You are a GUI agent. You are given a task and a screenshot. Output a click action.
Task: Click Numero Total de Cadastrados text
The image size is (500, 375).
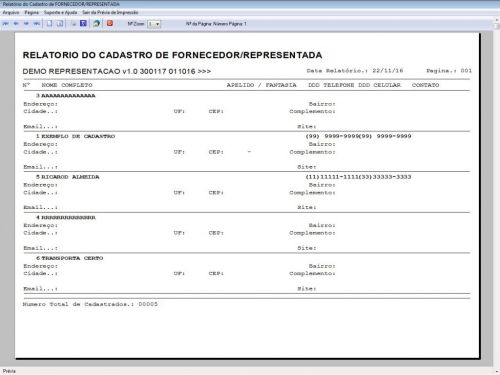[90, 304]
